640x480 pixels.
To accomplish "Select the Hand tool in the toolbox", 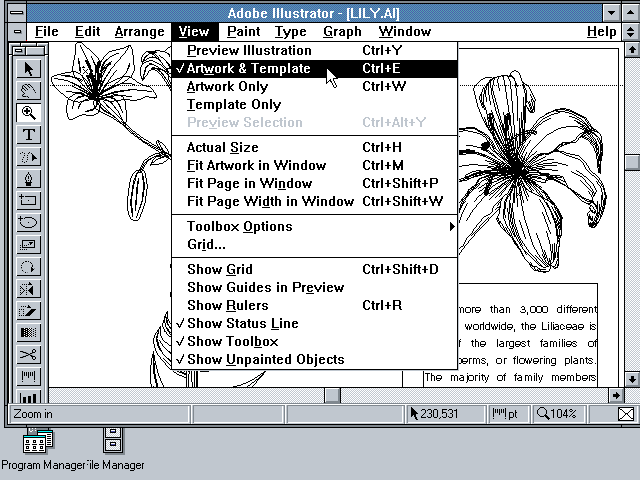I will (29, 91).
